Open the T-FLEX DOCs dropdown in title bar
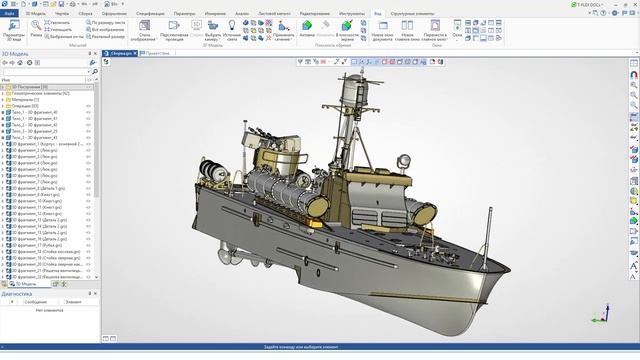 pyautogui.click(x=588, y=4)
